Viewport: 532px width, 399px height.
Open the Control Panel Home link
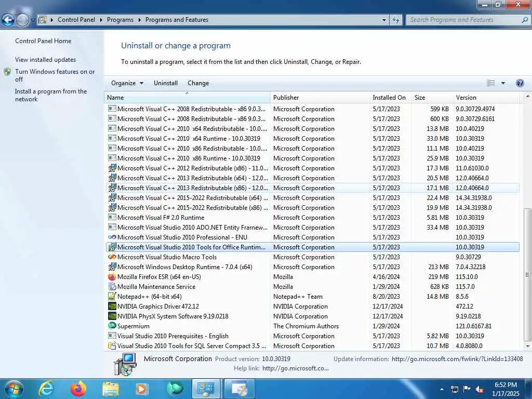[43, 41]
